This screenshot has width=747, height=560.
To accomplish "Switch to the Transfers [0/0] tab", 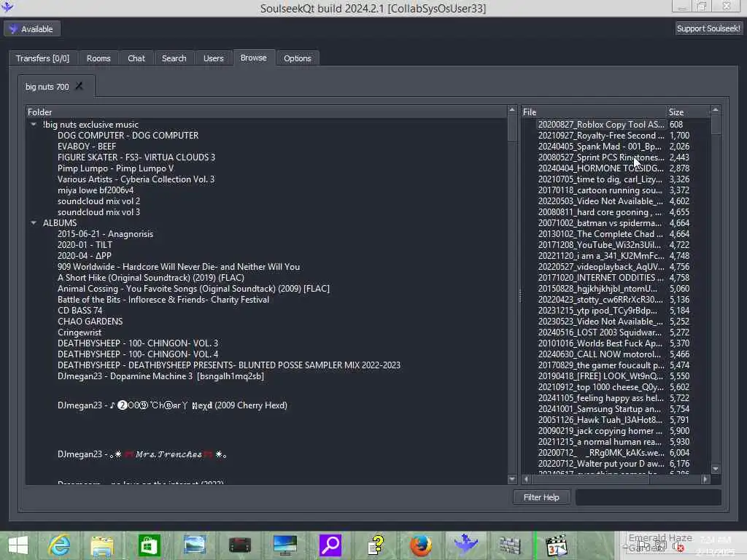I will coord(42,58).
